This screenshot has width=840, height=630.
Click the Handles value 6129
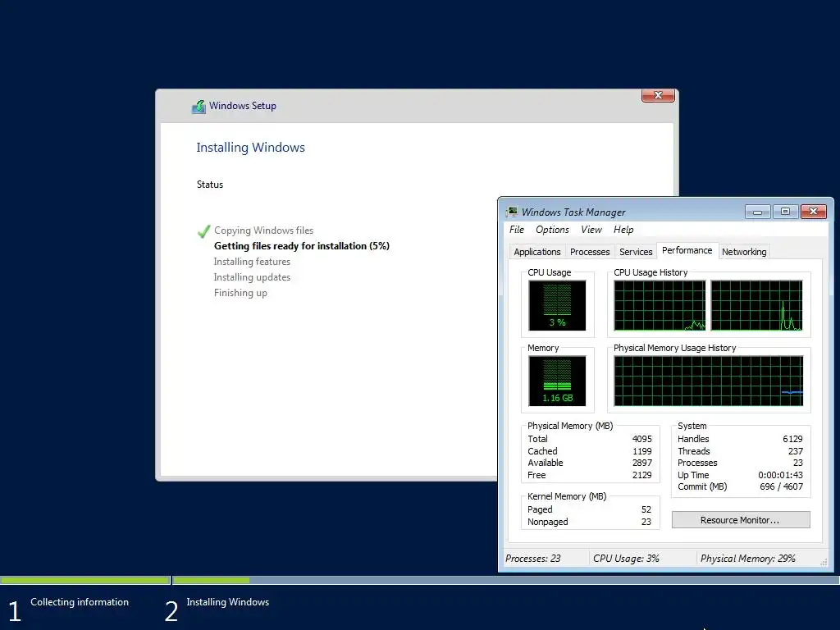coord(792,439)
